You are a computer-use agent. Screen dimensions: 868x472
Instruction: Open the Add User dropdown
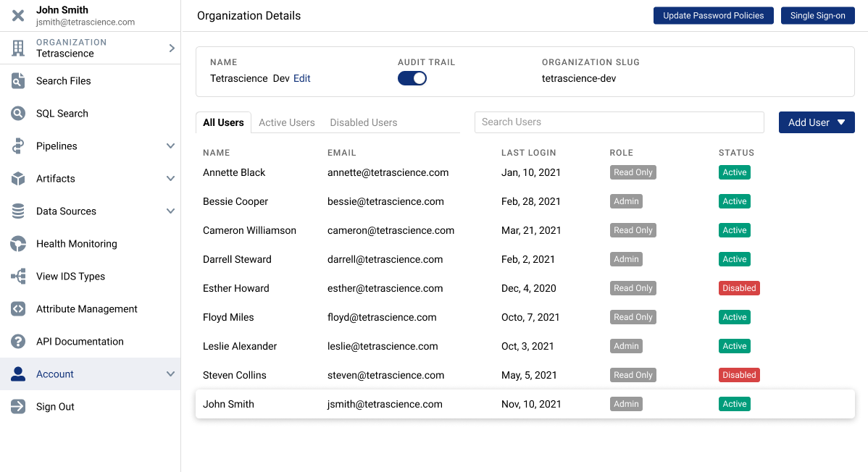point(817,122)
